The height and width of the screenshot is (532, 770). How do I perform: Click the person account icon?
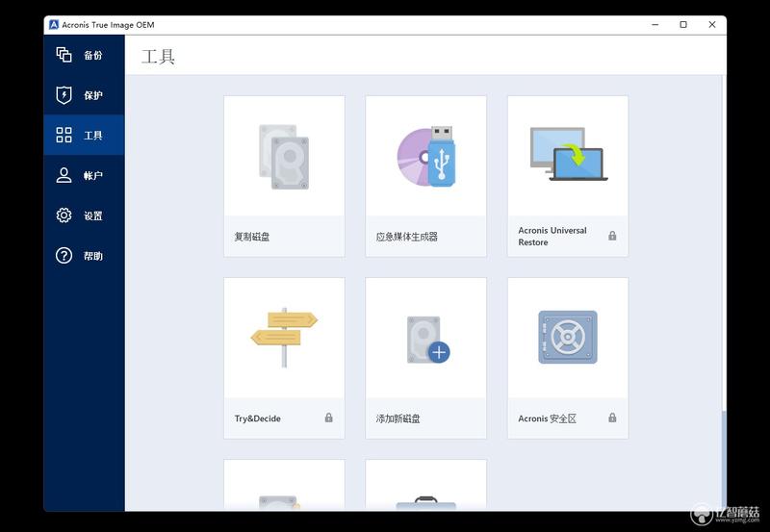[64, 175]
